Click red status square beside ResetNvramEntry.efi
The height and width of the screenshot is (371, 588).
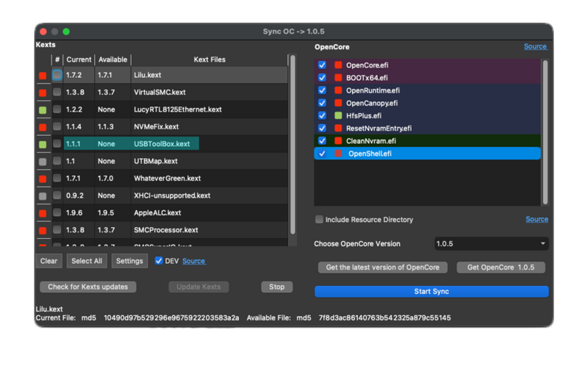pyautogui.click(x=338, y=128)
